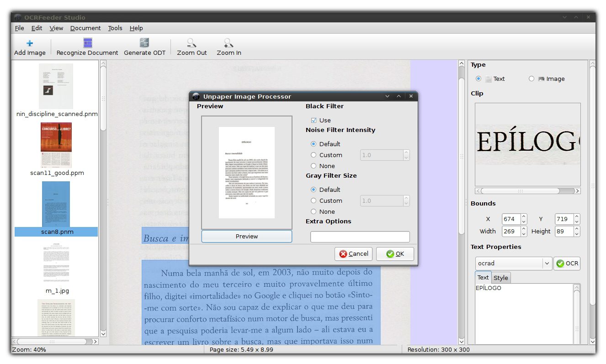
Task: Decrease the Height bounds value with down arrow
Action: [577, 234]
